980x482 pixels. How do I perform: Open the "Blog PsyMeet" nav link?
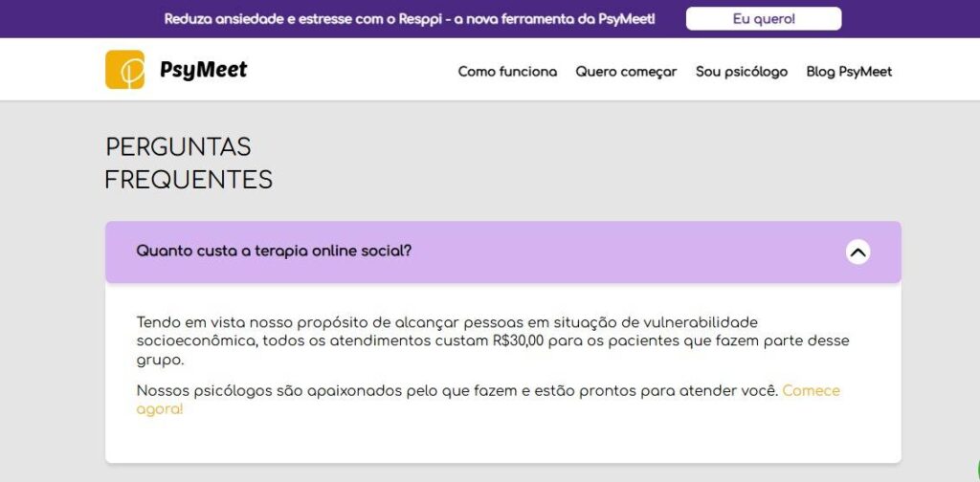pos(849,72)
